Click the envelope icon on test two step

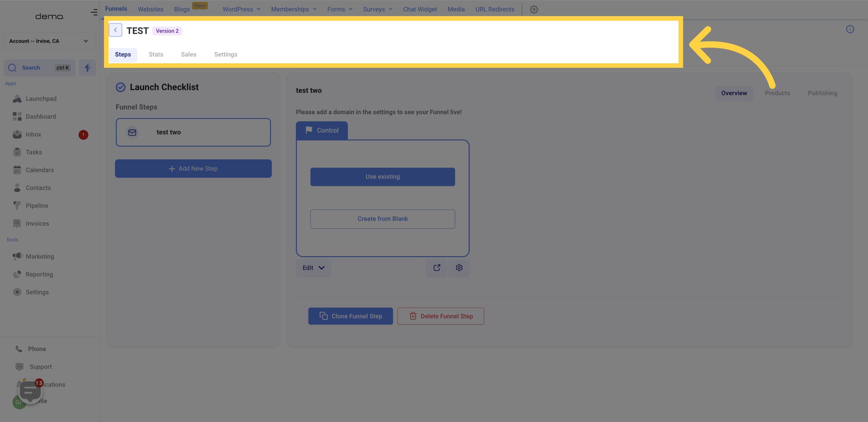point(132,133)
